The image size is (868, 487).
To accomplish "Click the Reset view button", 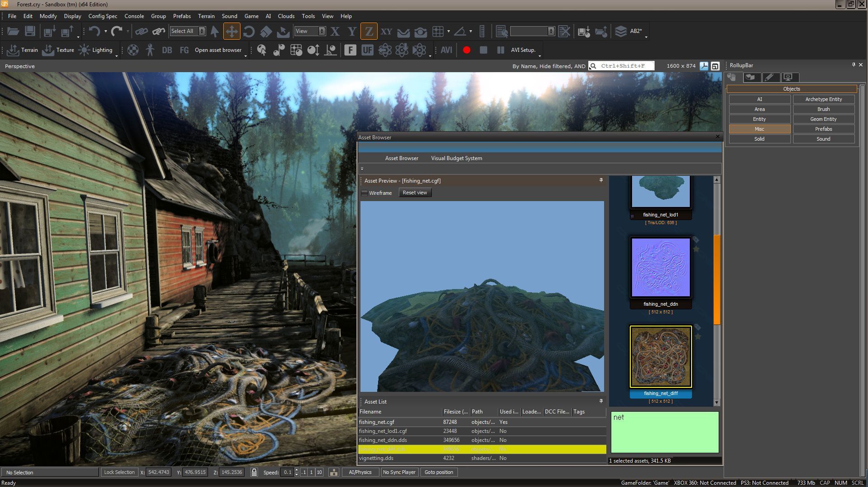I will click(x=414, y=192).
